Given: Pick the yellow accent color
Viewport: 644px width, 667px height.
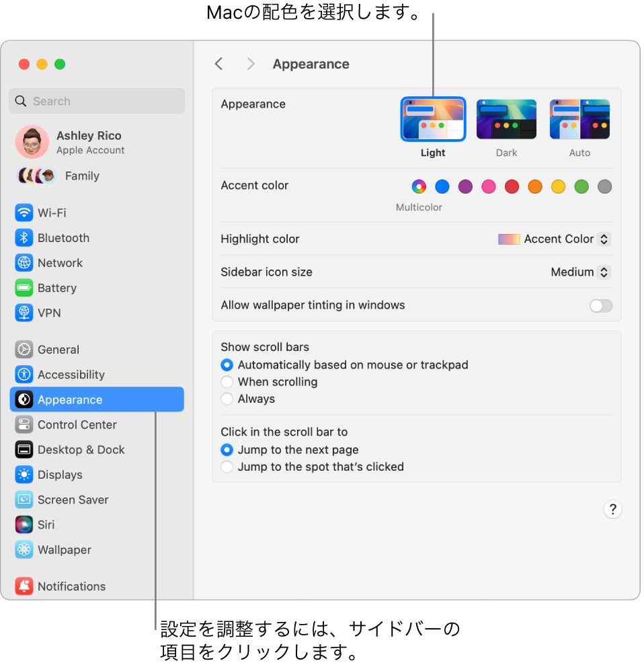Looking at the screenshot, I should tap(558, 186).
